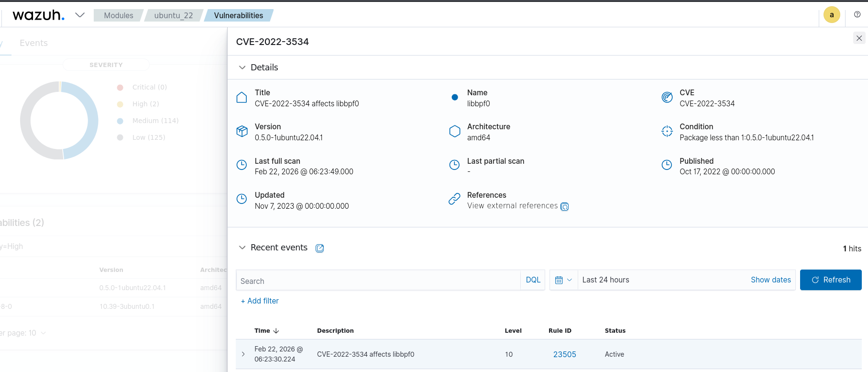Expand the Feb 22 event row

[x=243, y=354]
